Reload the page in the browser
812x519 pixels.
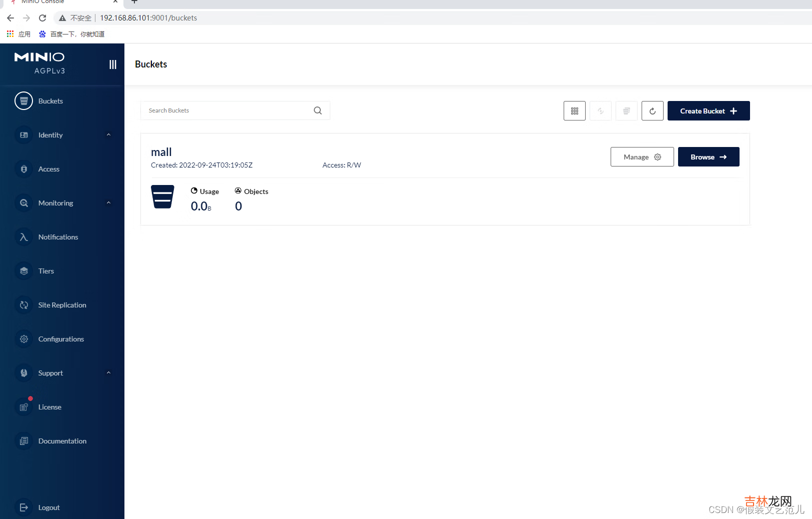tap(42, 18)
